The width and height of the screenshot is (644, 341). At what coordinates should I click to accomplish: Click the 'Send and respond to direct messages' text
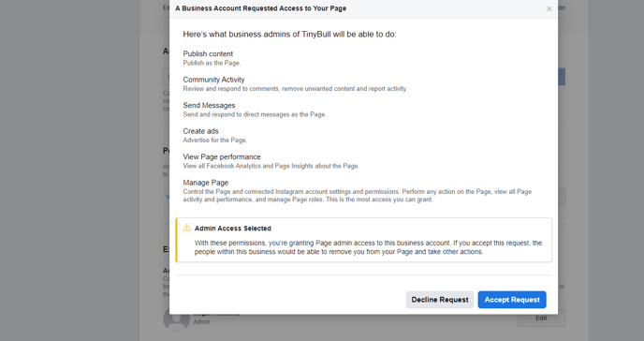(x=255, y=114)
